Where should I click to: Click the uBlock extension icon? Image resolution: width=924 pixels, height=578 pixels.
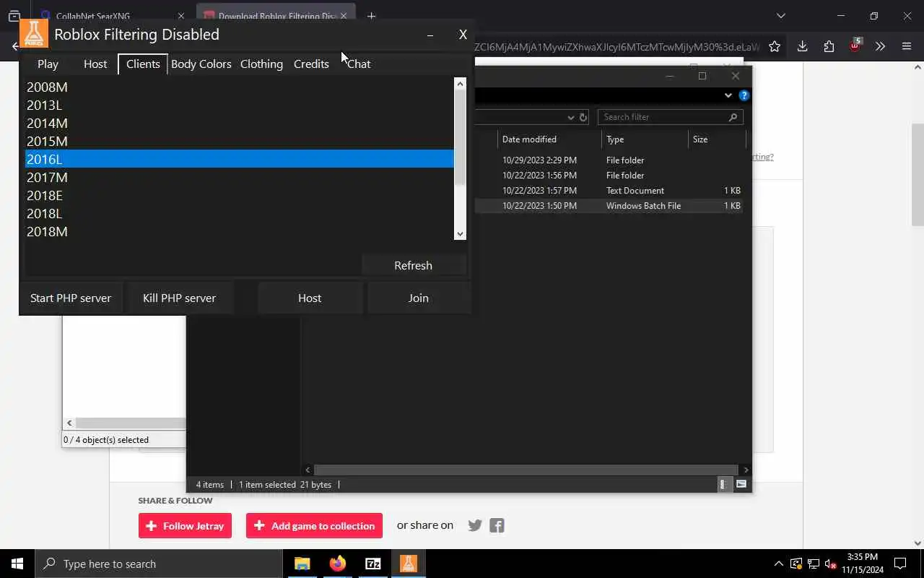click(x=855, y=46)
